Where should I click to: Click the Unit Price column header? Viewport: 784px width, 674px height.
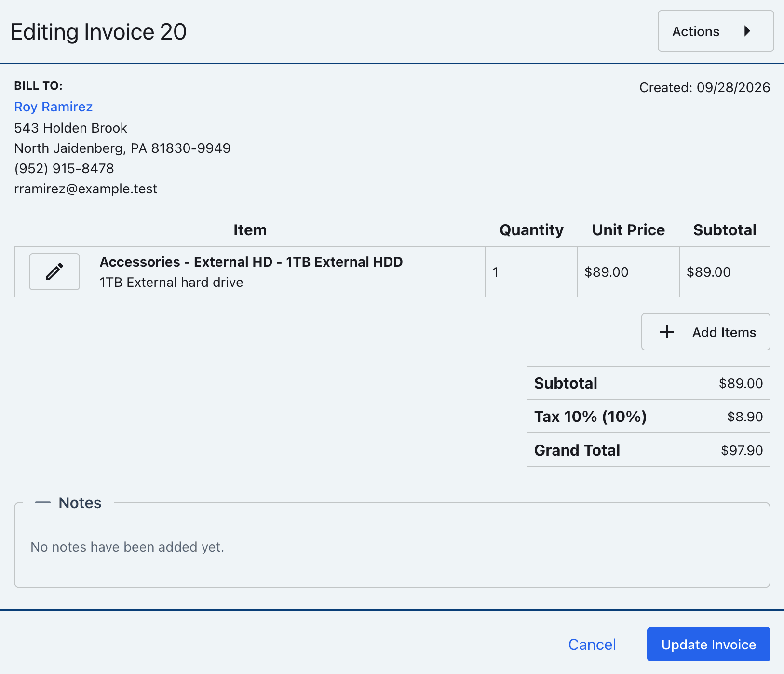(628, 230)
